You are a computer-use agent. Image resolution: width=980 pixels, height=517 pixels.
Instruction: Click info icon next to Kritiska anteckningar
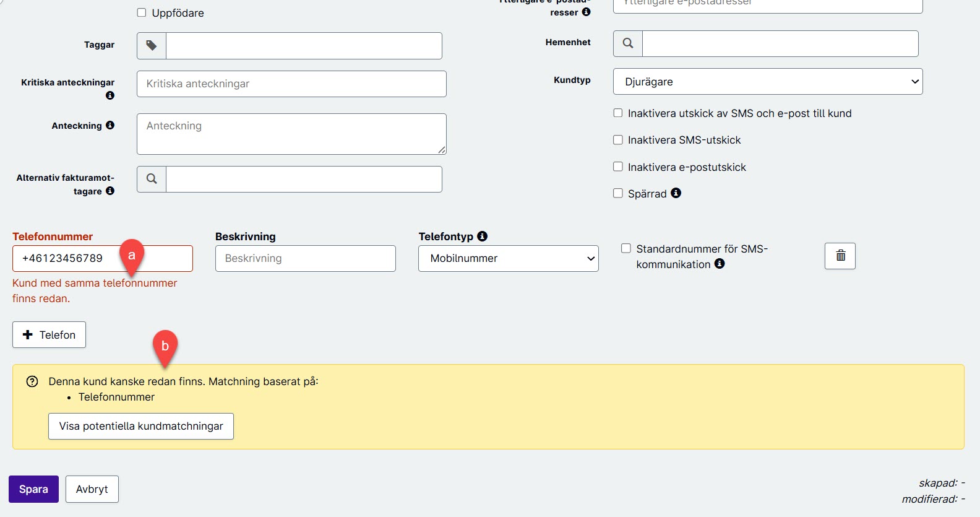point(110,95)
